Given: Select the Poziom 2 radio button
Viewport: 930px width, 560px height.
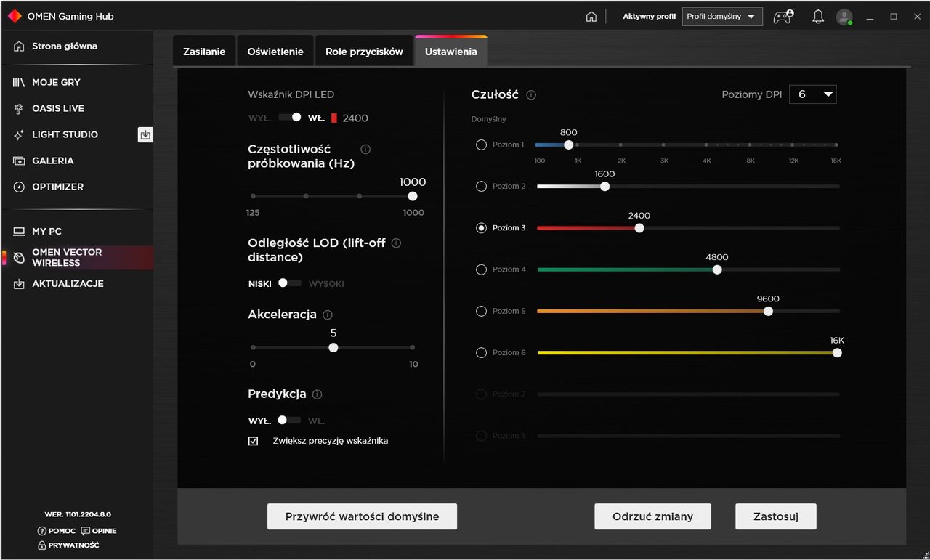Looking at the screenshot, I should pyautogui.click(x=481, y=187).
